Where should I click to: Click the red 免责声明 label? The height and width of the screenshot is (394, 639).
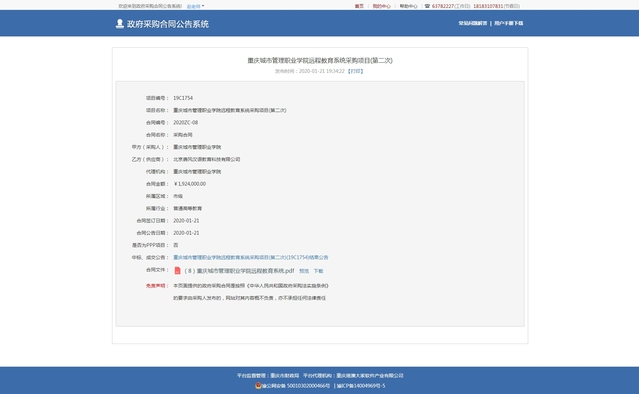tap(156, 286)
